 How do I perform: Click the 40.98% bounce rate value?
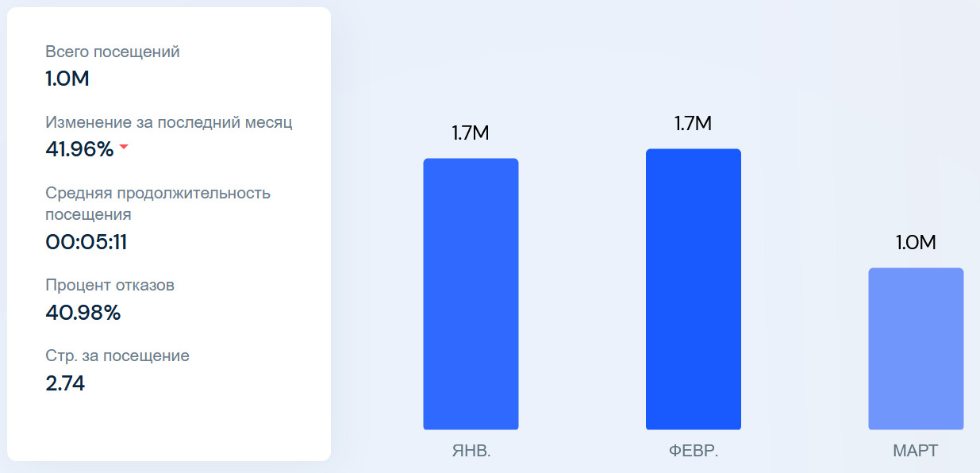pyautogui.click(x=83, y=313)
